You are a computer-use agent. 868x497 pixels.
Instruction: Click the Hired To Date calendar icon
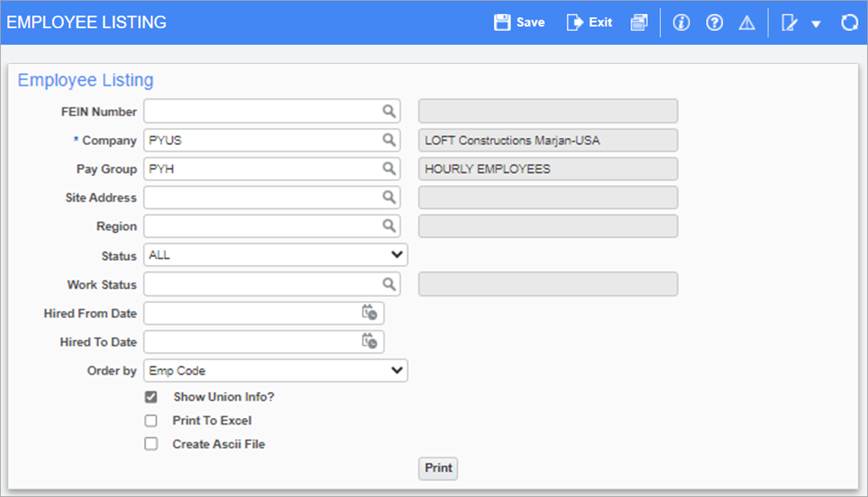click(x=371, y=341)
